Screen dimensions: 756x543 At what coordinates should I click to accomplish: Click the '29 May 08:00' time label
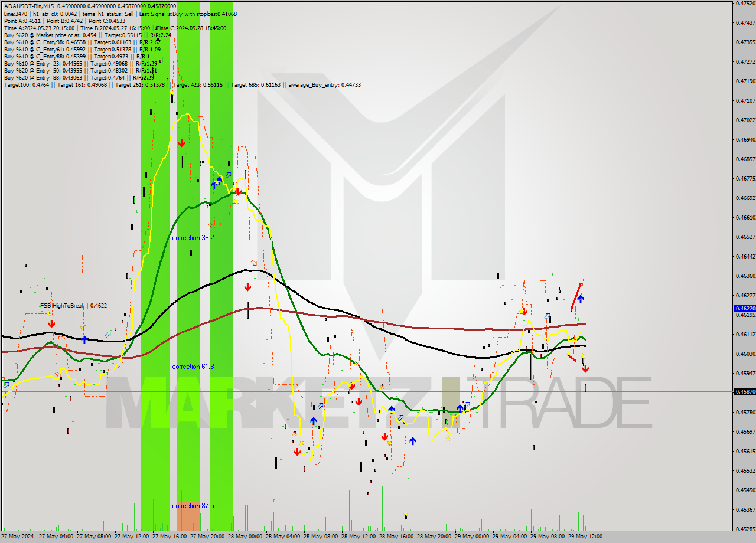[x=548, y=537]
